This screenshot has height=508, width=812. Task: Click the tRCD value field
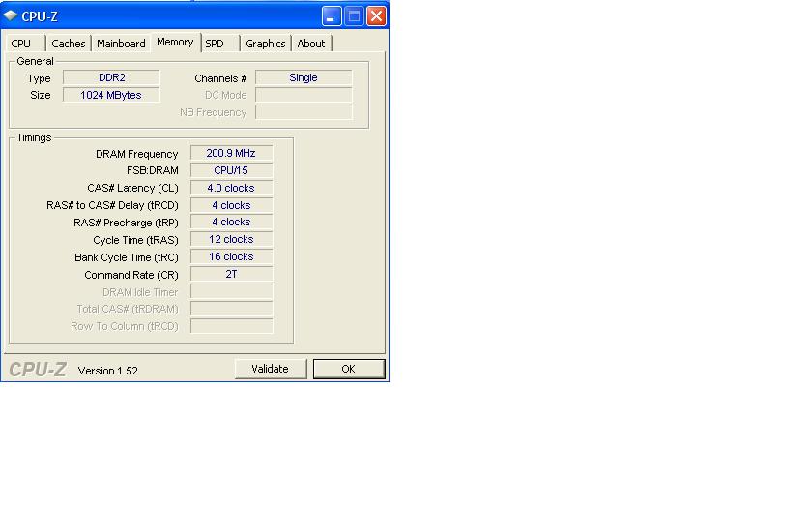click(x=231, y=205)
